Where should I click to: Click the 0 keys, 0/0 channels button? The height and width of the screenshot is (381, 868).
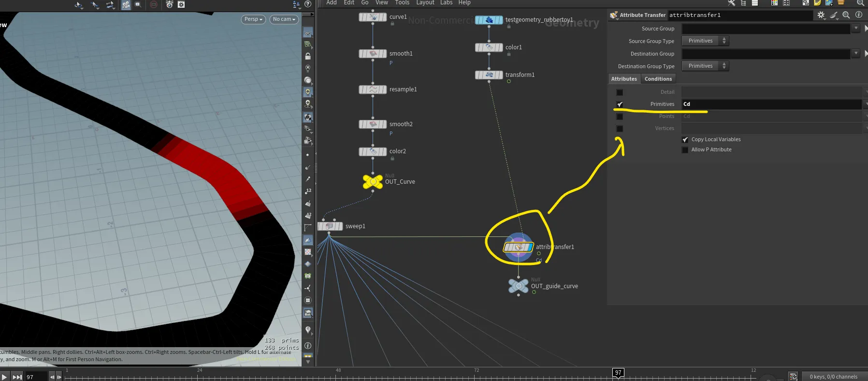coord(834,377)
